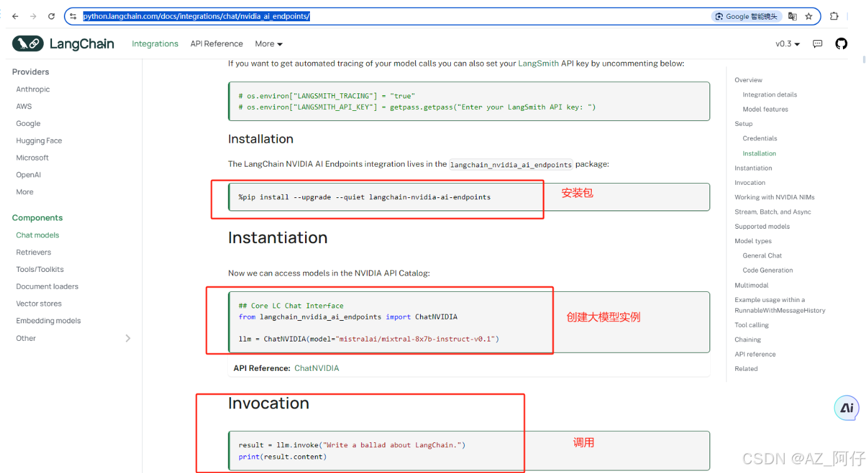Bookmark the page with the star icon
The width and height of the screenshot is (868, 473).
809,16
